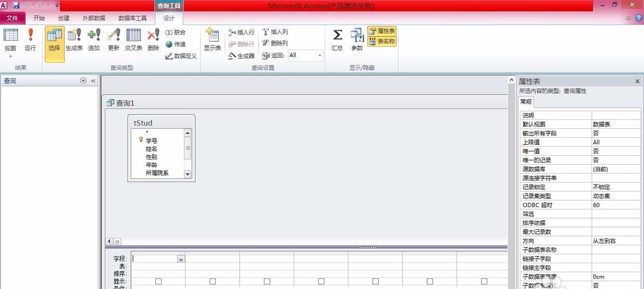
Task: Click the 默认视图 property value 数据表
Action: (615, 124)
